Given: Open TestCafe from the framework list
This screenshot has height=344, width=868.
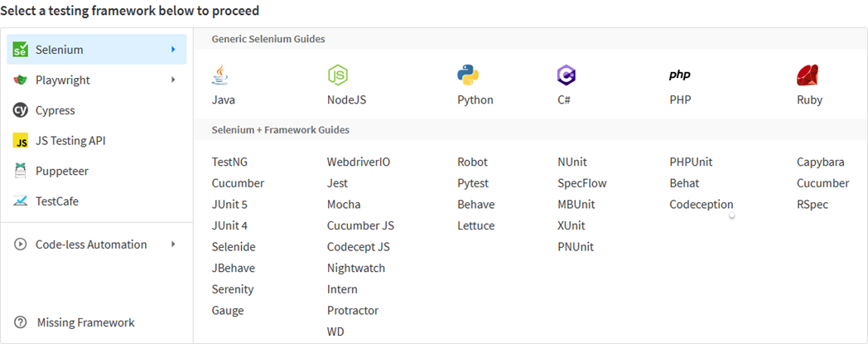Looking at the screenshot, I should pyautogui.click(x=57, y=201).
